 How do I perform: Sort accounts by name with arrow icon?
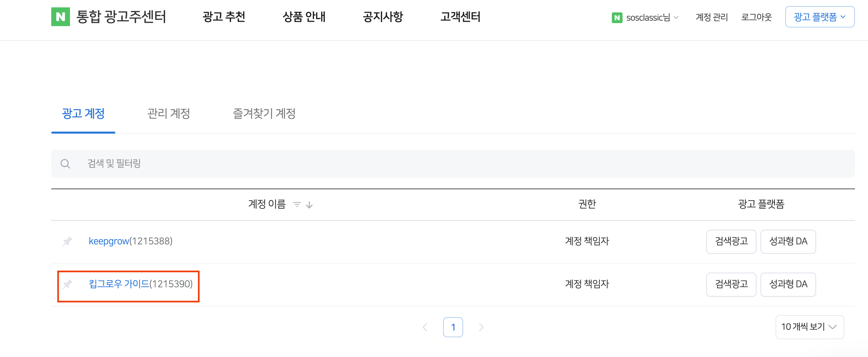(309, 205)
